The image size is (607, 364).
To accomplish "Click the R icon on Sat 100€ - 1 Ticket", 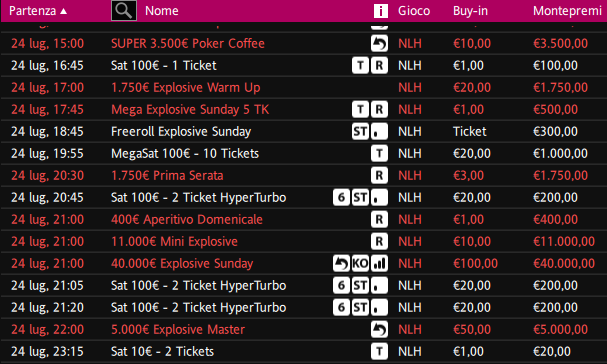I will [x=379, y=65].
